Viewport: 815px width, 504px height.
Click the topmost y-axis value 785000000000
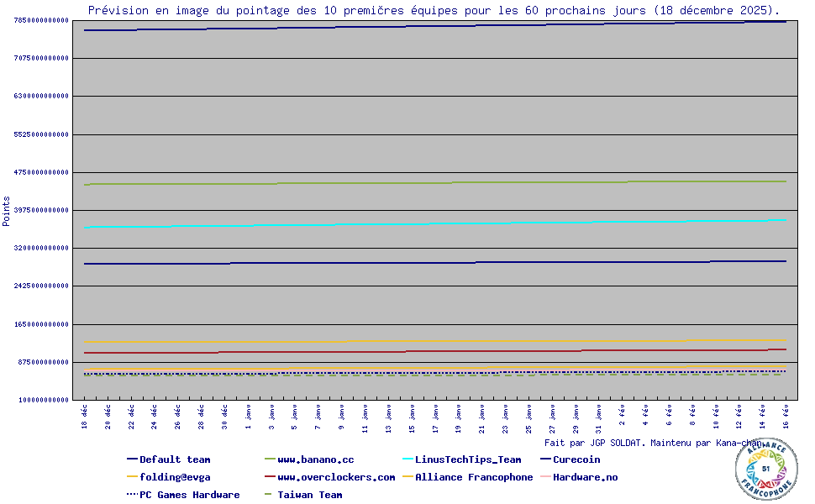click(x=41, y=20)
